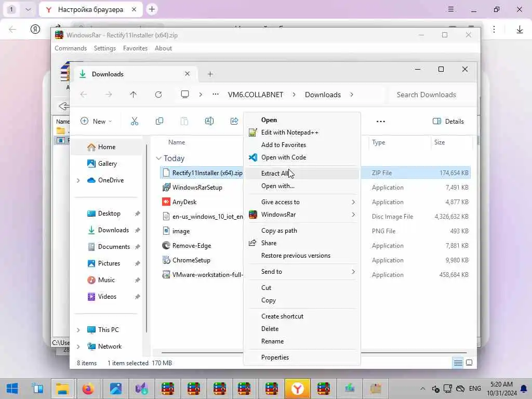Add a new Explorer tab
This screenshot has height=399, width=532.
pyautogui.click(x=210, y=74)
